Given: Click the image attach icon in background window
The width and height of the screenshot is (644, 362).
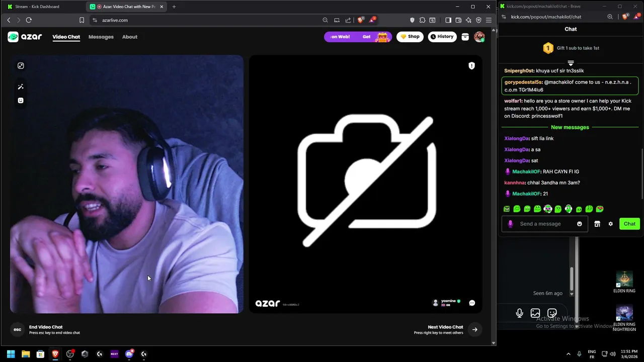Looking at the screenshot, I should pyautogui.click(x=535, y=313).
